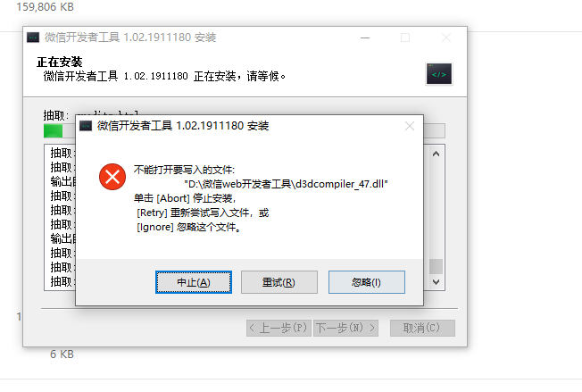Viewport: 582px width, 392px height.
Task: Click the 取消(C) cancel button
Action: [422, 328]
